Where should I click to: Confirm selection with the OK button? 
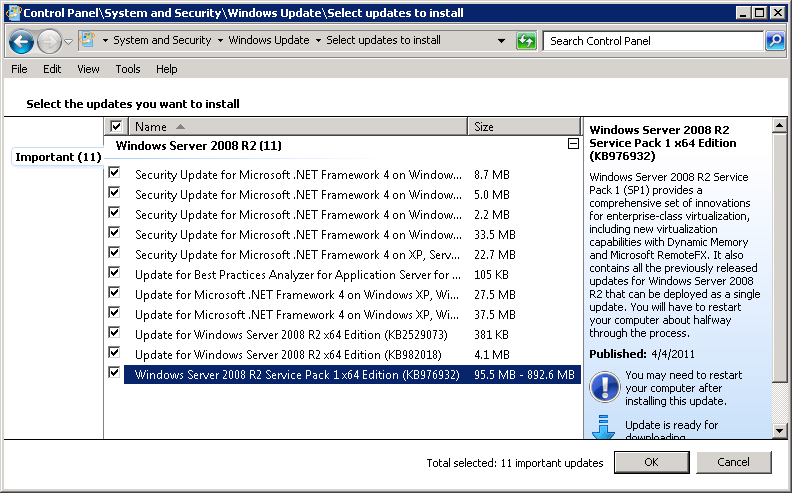click(652, 462)
